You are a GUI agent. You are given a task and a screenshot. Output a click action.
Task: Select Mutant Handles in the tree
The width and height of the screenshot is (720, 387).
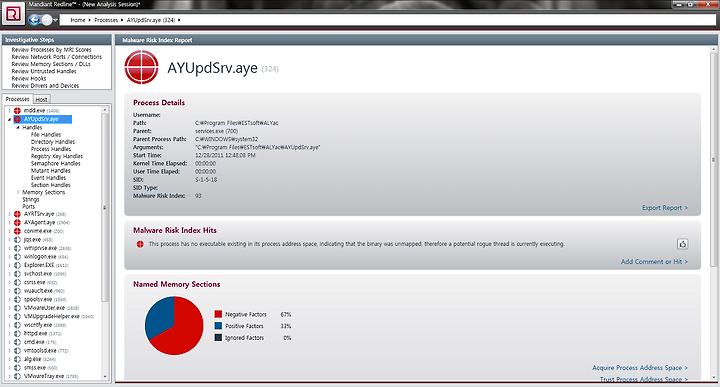[x=51, y=171]
